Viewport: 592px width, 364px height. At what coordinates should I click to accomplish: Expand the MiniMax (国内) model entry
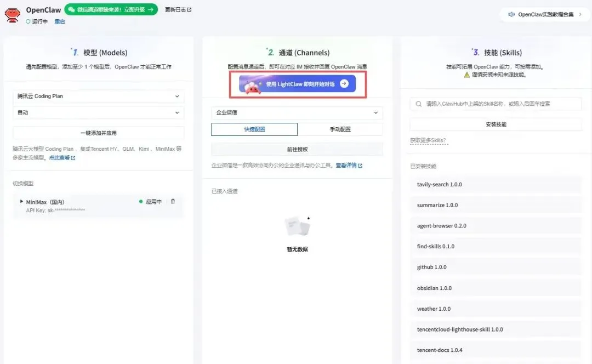[x=21, y=202]
